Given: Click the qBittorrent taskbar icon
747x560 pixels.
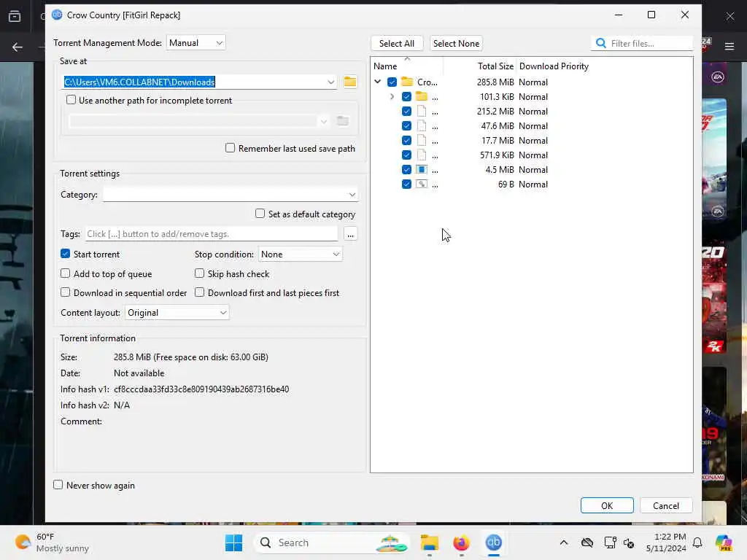Looking at the screenshot, I should tap(494, 542).
